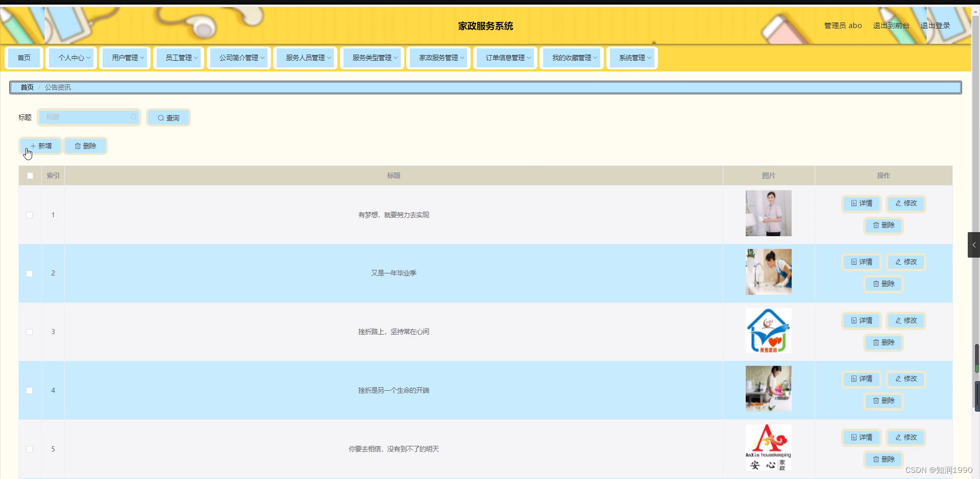Click the magnifier icon inside the 标题 search field
The height and width of the screenshot is (479, 980).
[133, 117]
